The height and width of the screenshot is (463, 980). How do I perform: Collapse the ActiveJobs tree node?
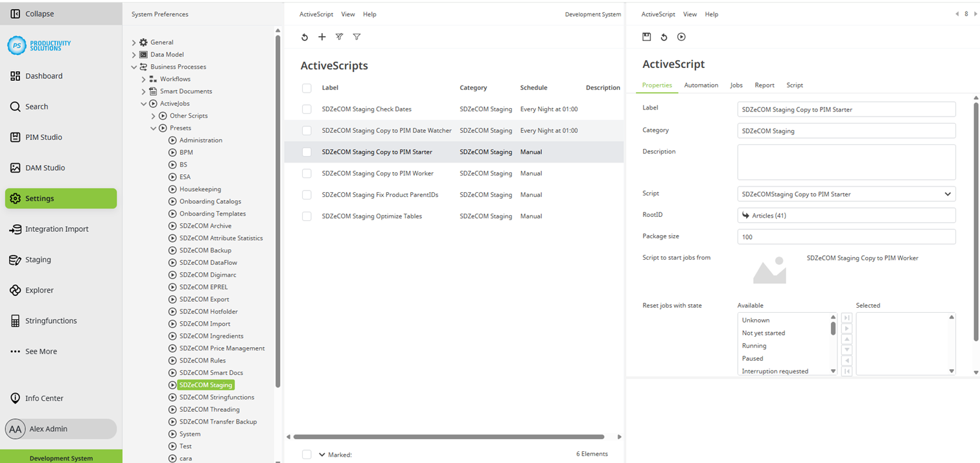point(144,104)
